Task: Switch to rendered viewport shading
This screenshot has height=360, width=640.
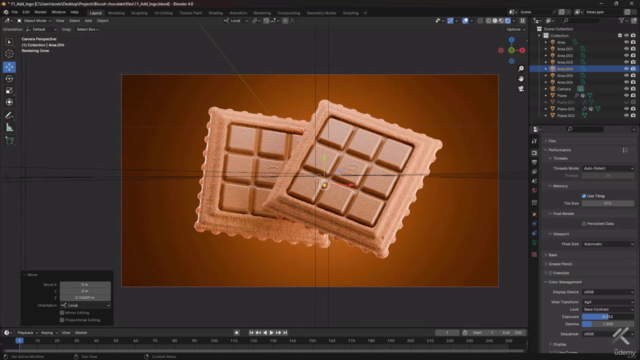Action: (508, 21)
